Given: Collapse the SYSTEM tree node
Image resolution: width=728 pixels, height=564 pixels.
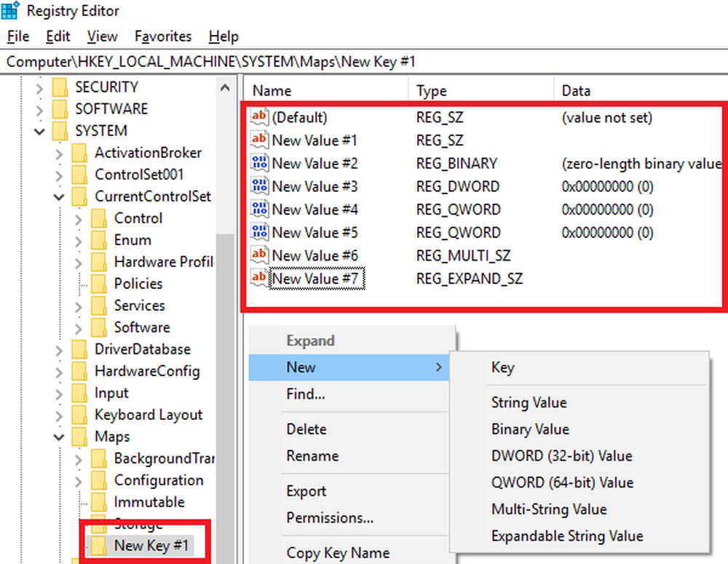Looking at the screenshot, I should (x=39, y=132).
